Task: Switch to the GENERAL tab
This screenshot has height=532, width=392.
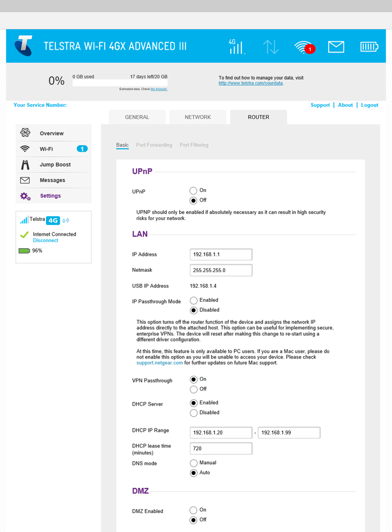Action: point(137,117)
